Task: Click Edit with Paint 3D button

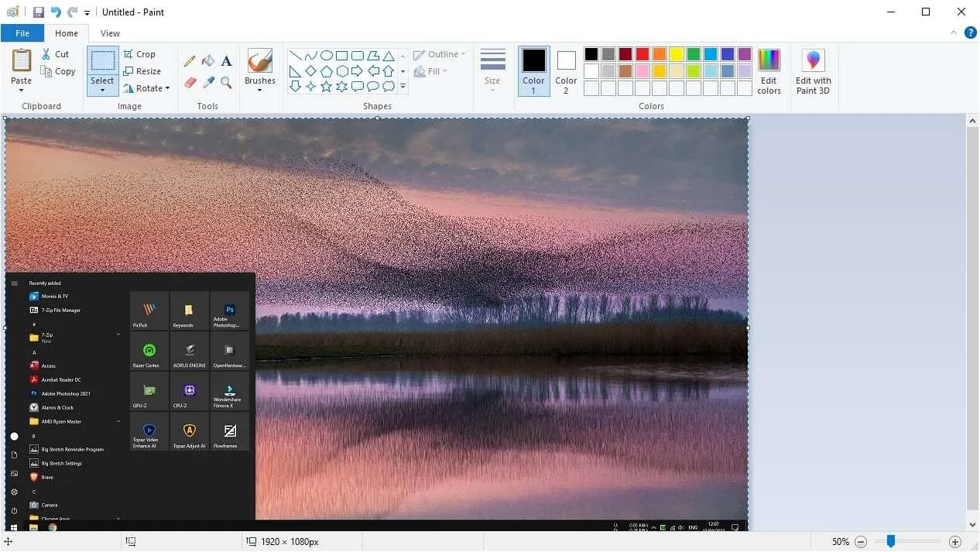Action: [x=813, y=70]
